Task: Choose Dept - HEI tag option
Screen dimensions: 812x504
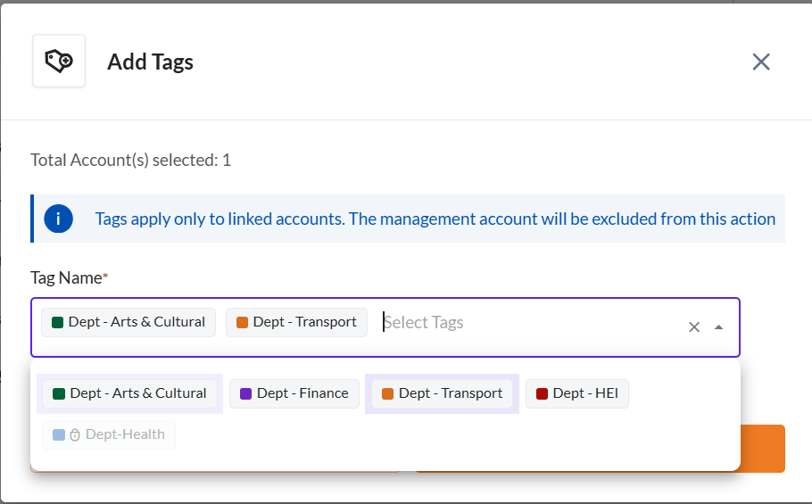Action: tap(577, 393)
